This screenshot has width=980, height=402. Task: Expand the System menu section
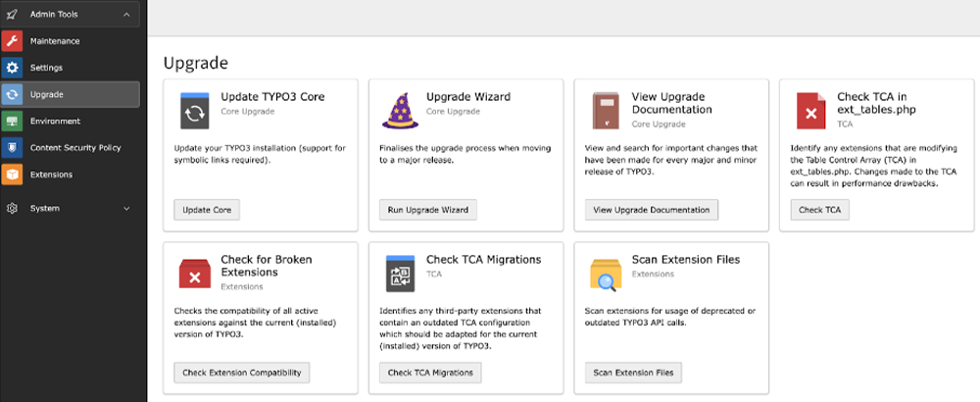pyautogui.click(x=126, y=208)
